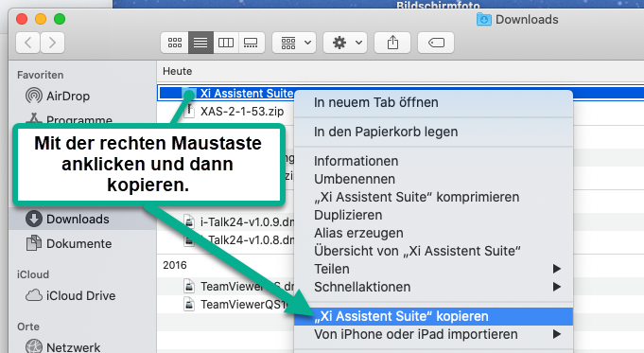Expand the 'Schnellaktionen' submenu
644x353 pixels.
433,287
